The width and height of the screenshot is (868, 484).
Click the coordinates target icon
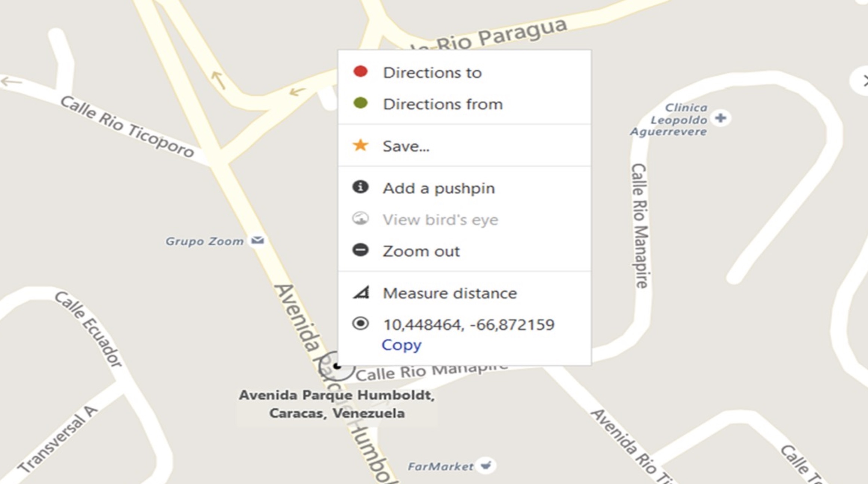click(x=360, y=323)
